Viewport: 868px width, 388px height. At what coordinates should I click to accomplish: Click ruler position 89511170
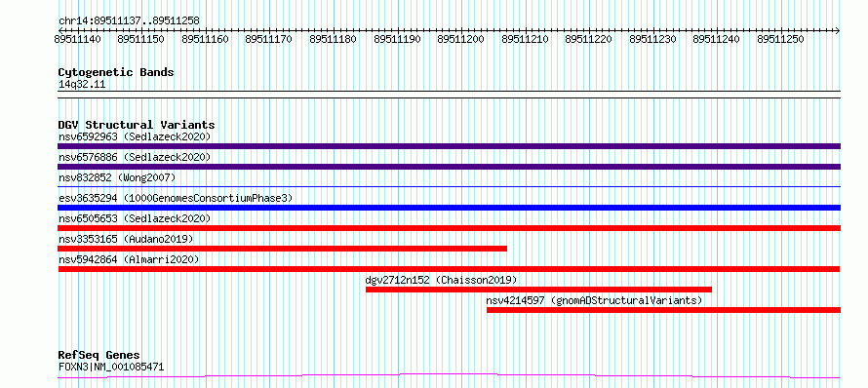tap(269, 39)
